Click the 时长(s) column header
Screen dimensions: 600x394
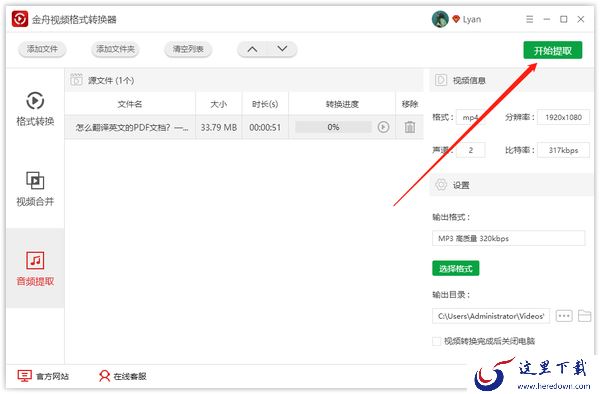(x=265, y=104)
